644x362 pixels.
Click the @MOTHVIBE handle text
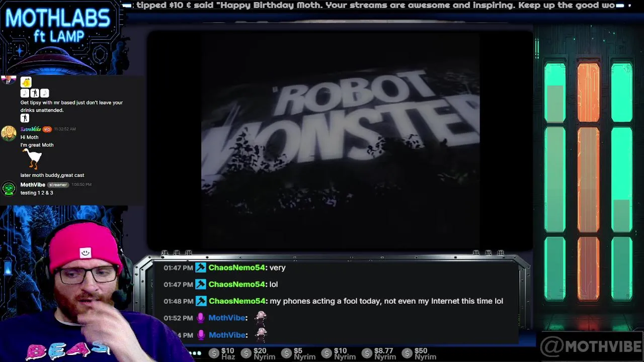point(591,347)
